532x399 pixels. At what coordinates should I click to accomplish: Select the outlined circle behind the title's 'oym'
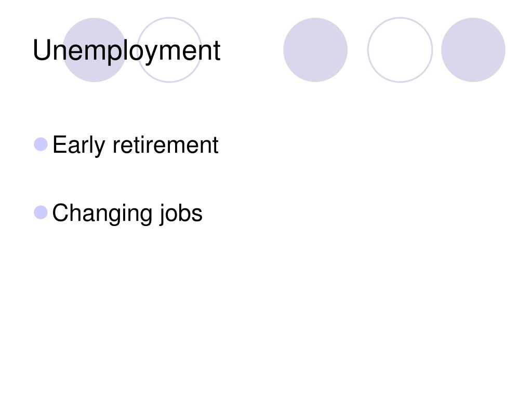[169, 50]
